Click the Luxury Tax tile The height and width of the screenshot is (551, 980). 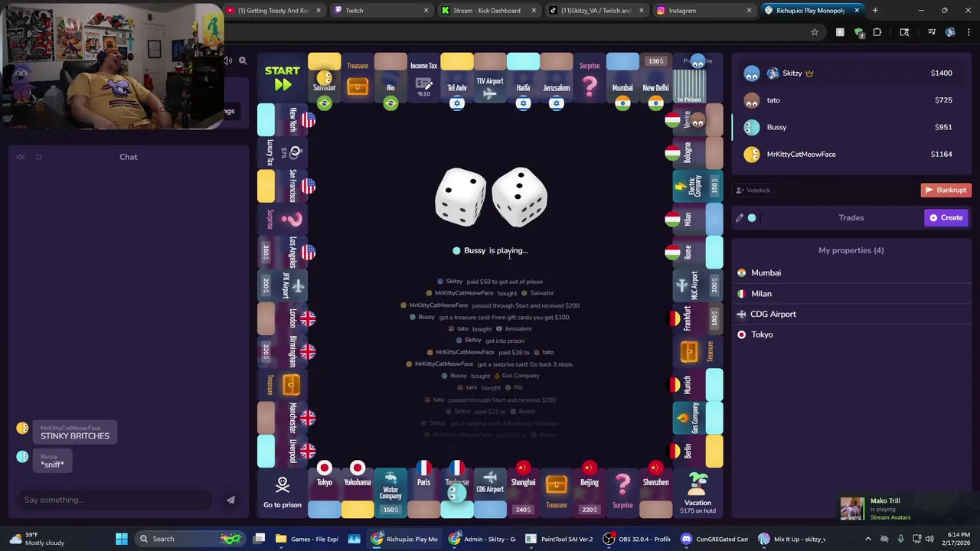point(283,152)
